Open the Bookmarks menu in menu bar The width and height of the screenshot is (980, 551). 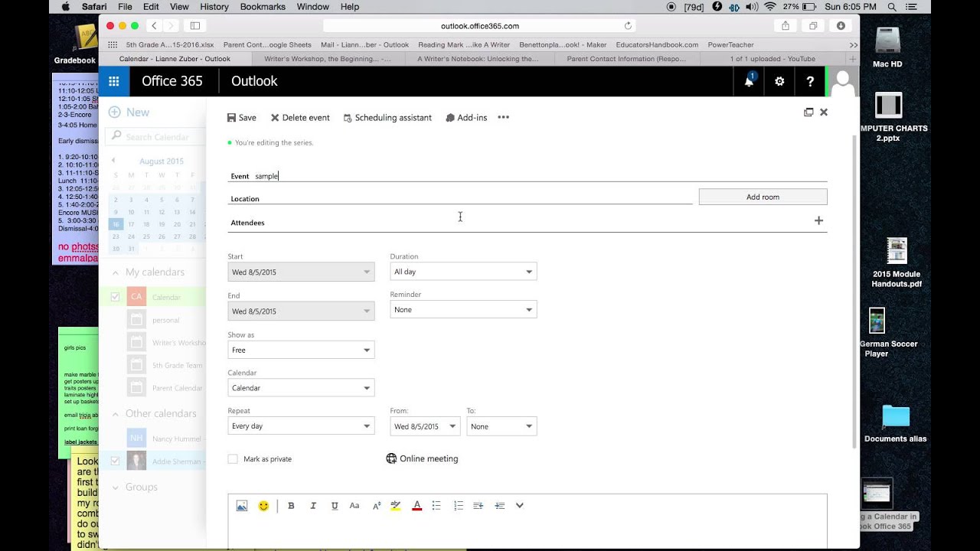pos(263,7)
